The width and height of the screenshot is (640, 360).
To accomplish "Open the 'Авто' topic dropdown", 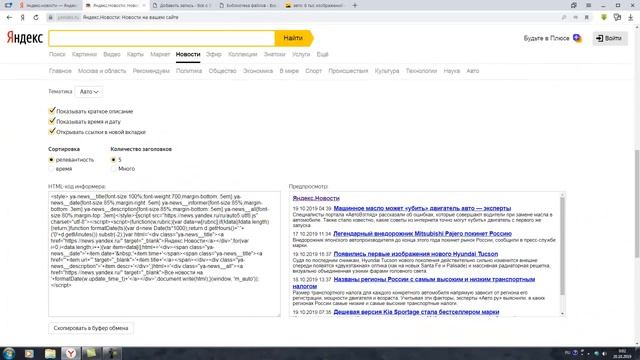I will tap(89, 92).
